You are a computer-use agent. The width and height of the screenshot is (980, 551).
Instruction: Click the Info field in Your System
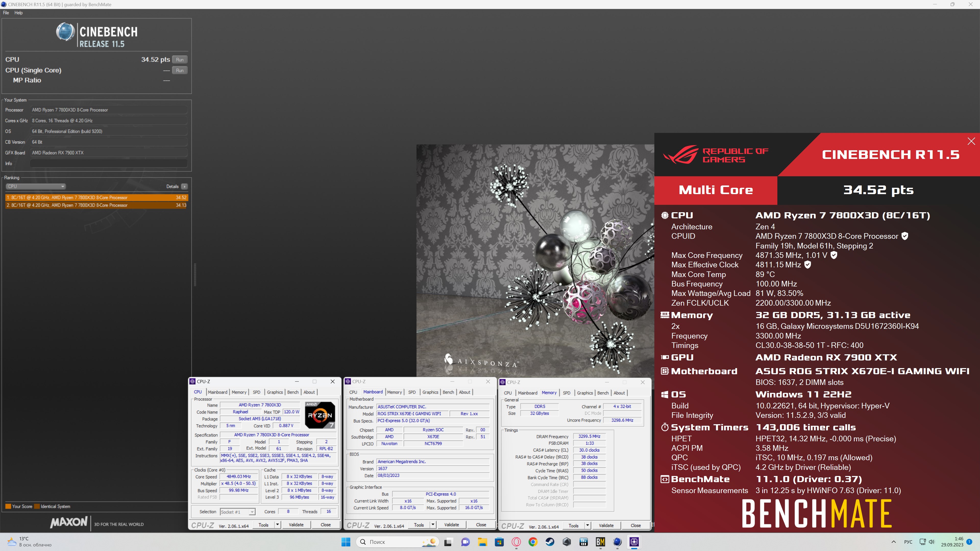point(109,164)
